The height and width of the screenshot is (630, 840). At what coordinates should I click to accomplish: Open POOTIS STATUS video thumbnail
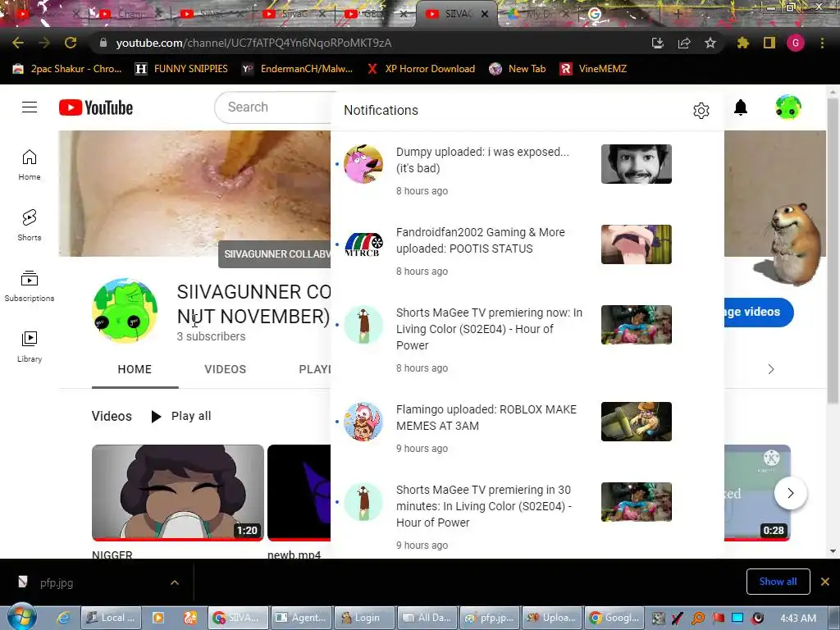(x=637, y=244)
